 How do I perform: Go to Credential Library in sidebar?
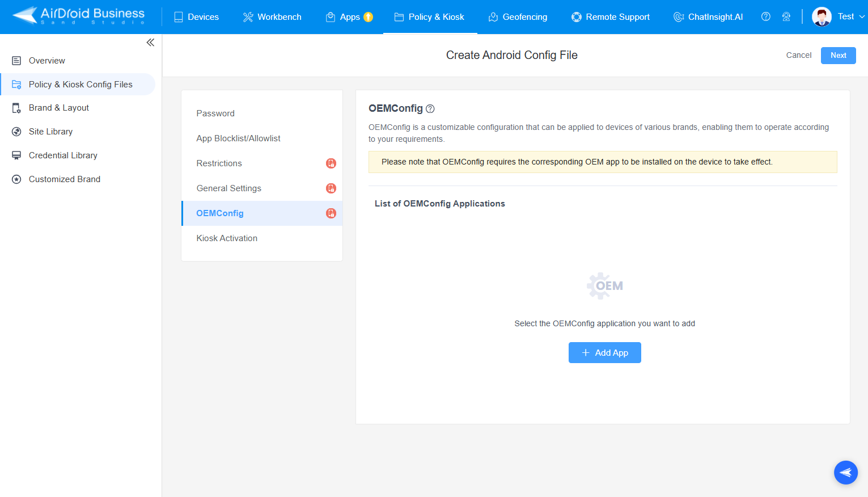tap(63, 155)
